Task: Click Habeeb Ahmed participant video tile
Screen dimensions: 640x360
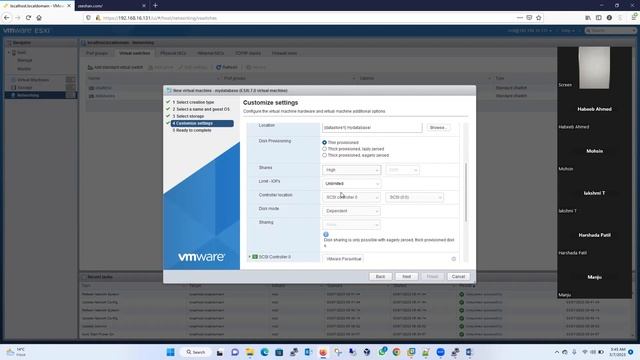Action: [x=594, y=109]
